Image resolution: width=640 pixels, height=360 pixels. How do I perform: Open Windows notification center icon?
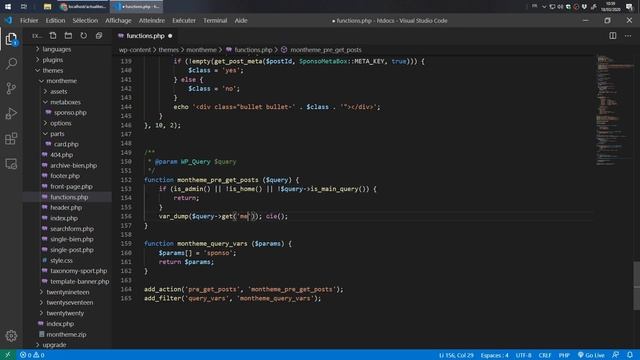pyautogui.click(x=629, y=7)
